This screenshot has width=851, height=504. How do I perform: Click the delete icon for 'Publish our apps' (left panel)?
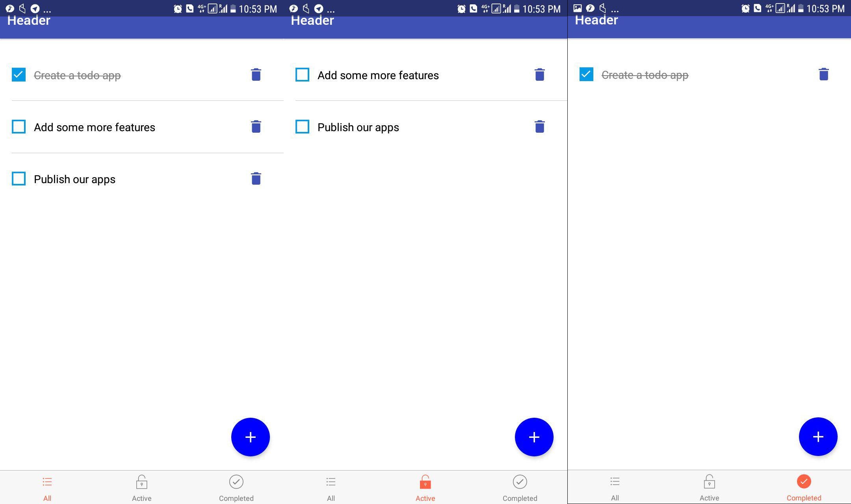click(255, 178)
